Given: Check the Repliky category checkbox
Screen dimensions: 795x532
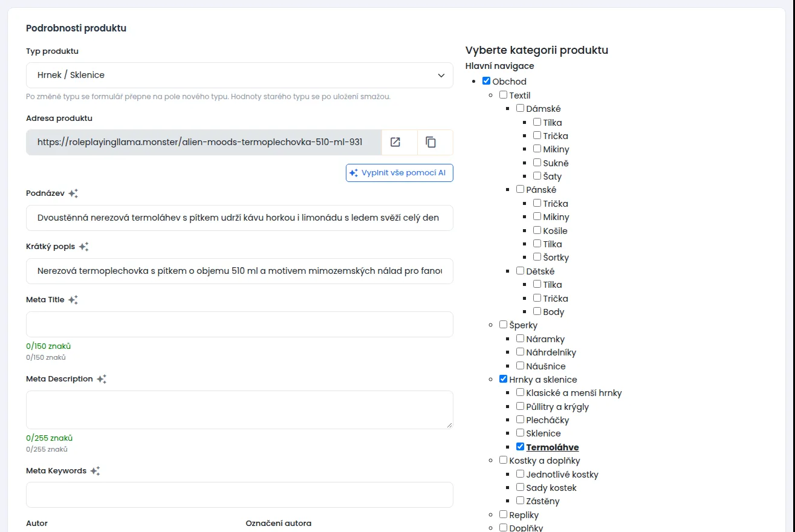Looking at the screenshot, I should tap(503, 514).
